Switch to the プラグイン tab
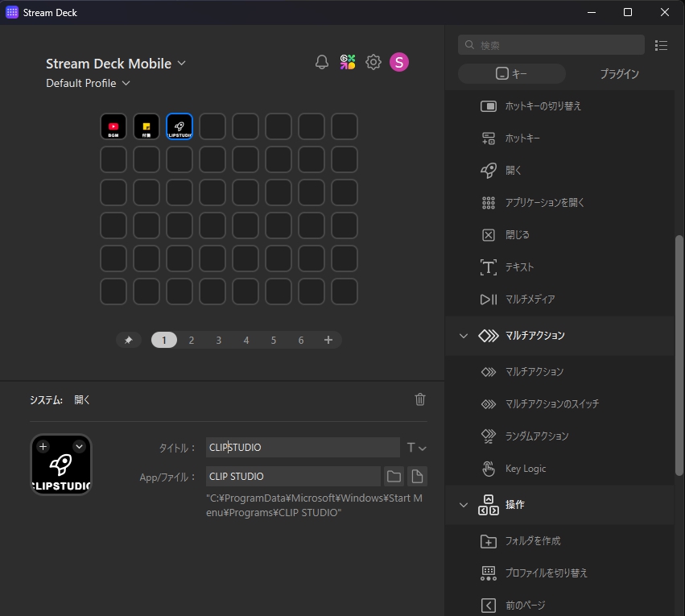The height and width of the screenshot is (616, 685). click(x=619, y=74)
